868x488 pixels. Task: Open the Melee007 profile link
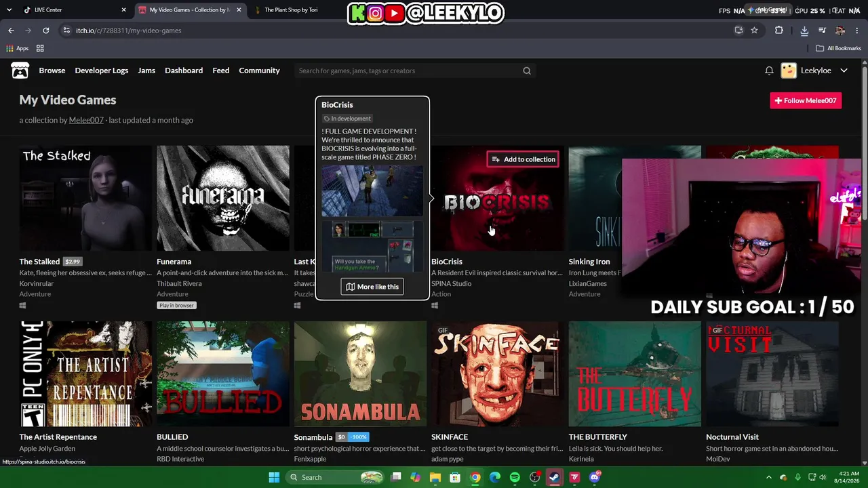(86, 120)
